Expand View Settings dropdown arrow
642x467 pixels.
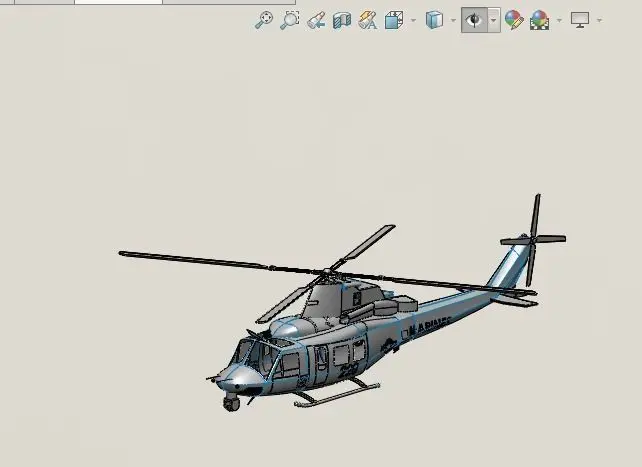point(599,20)
